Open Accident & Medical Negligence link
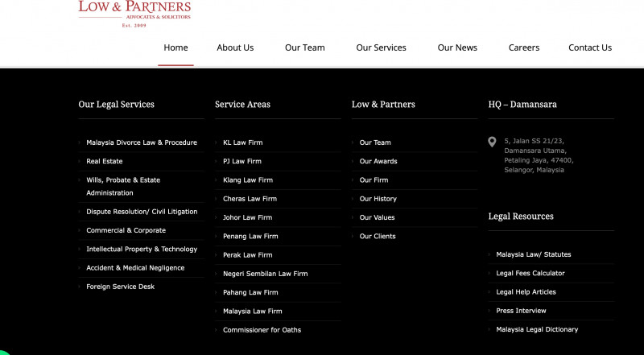Image resolution: width=644 pixels, height=355 pixels. (x=135, y=268)
